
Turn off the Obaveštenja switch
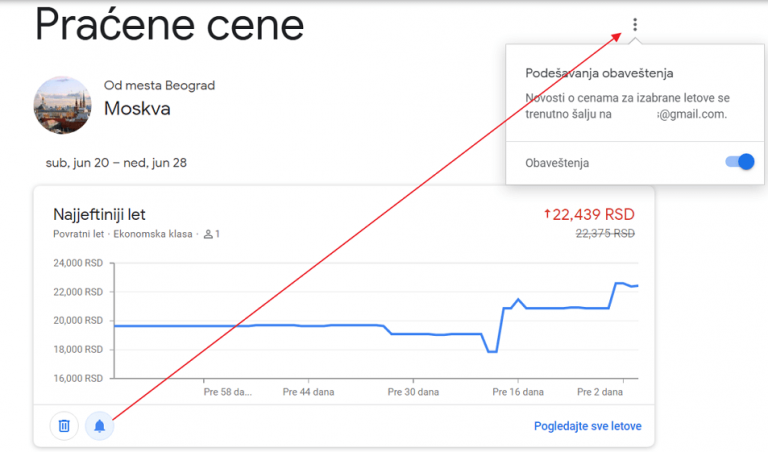(x=740, y=162)
